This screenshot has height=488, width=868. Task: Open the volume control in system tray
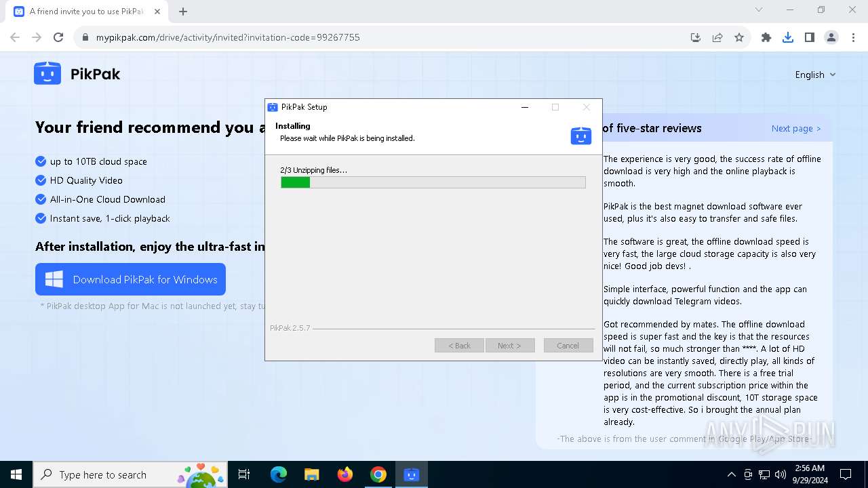pos(781,474)
